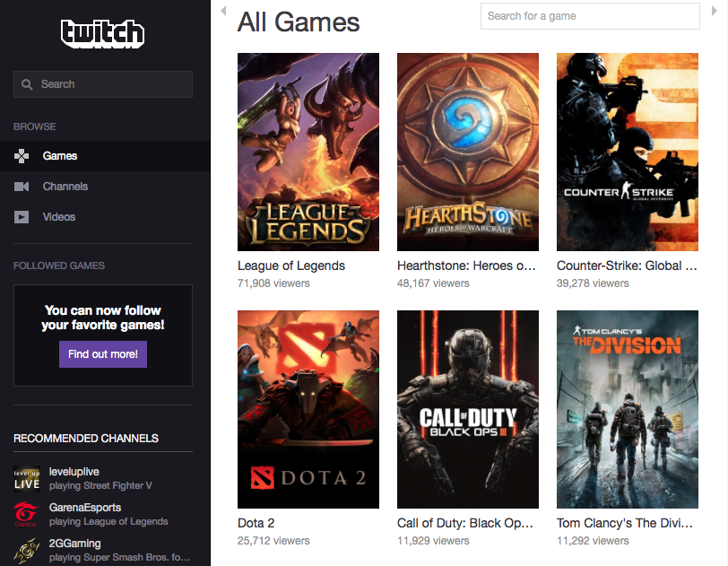Open GarenaEsports channel name

pos(85,508)
